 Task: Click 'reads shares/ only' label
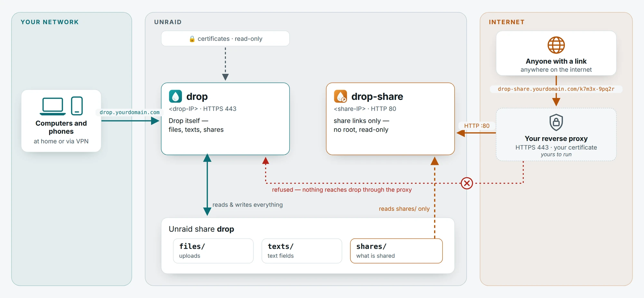coord(404,209)
